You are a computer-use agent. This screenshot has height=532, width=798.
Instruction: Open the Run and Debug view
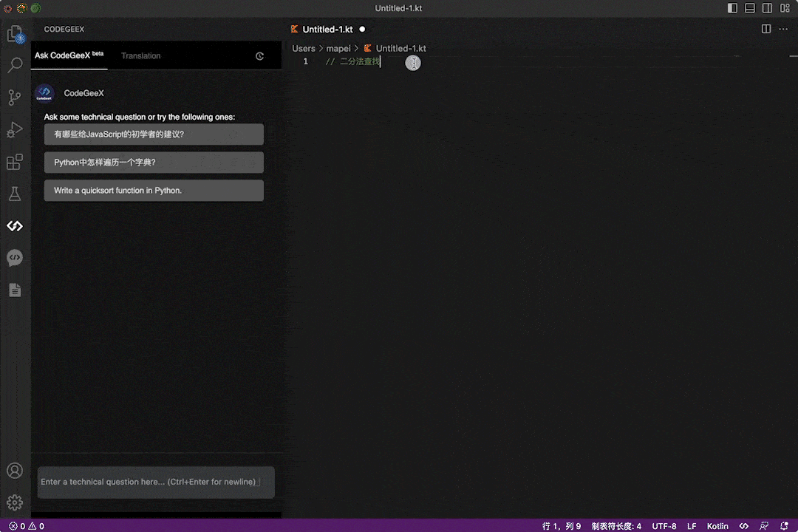click(x=15, y=129)
